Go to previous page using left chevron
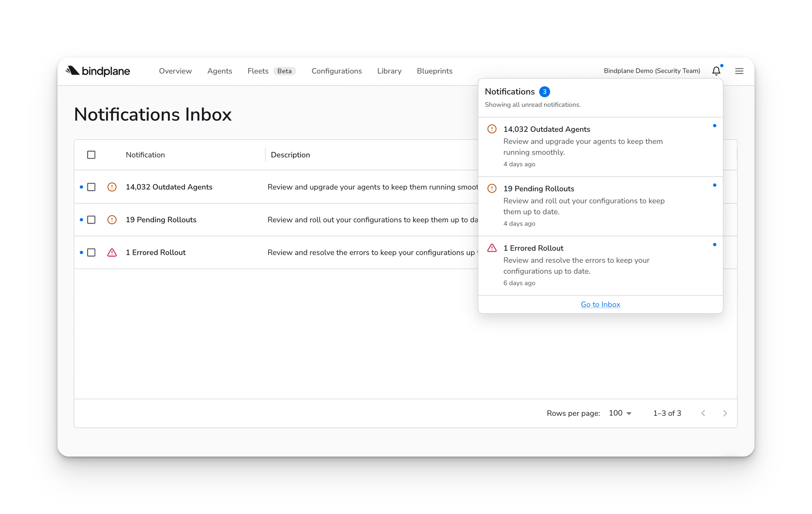This screenshot has width=812, height=514. [x=703, y=413]
